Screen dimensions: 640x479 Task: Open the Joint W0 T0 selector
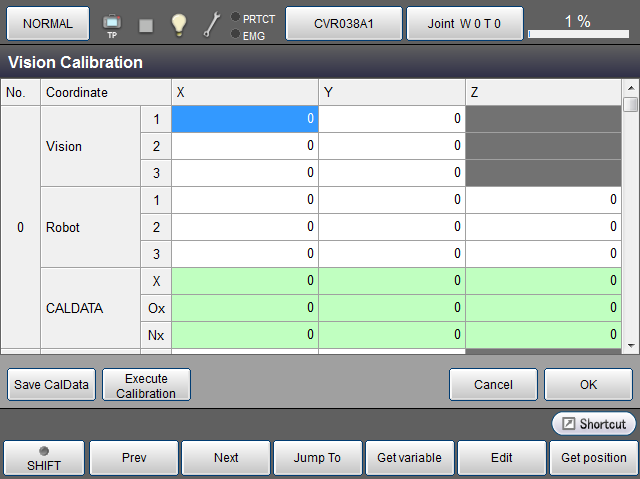(x=465, y=23)
